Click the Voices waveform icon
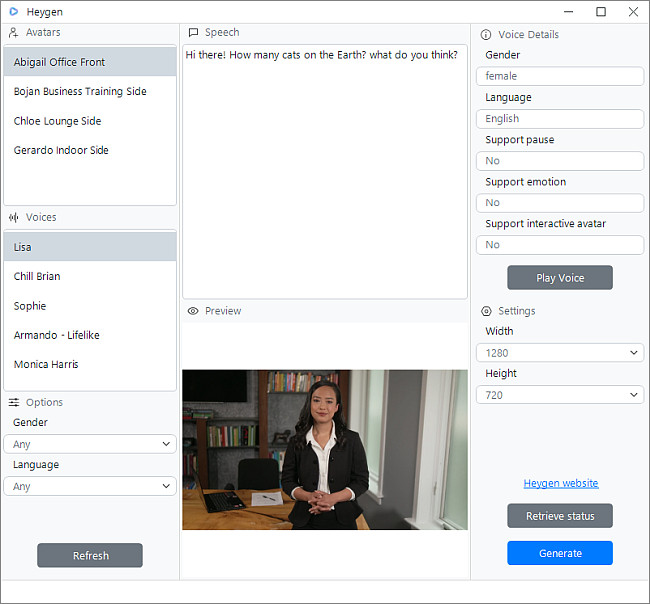Screen dimensions: 650x604 pos(14,217)
